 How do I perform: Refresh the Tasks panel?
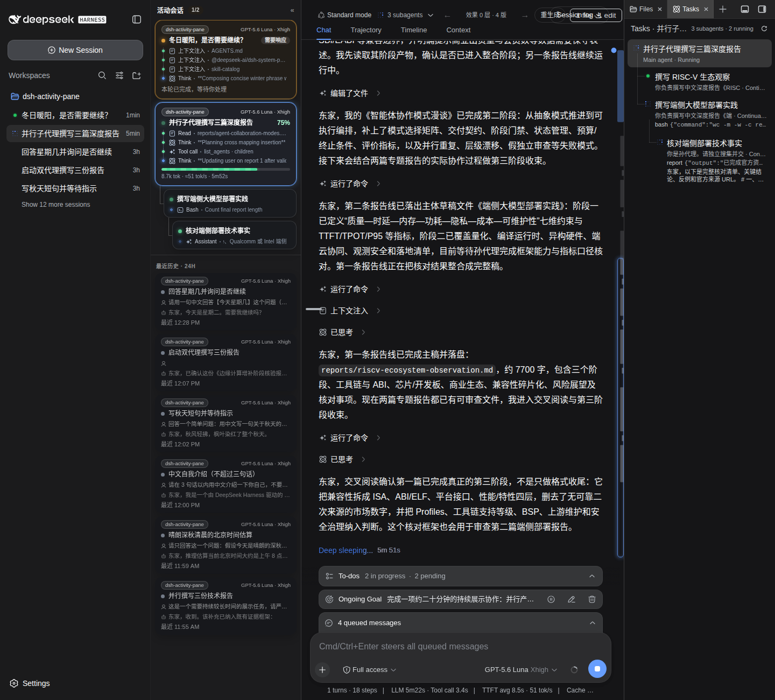764,29
